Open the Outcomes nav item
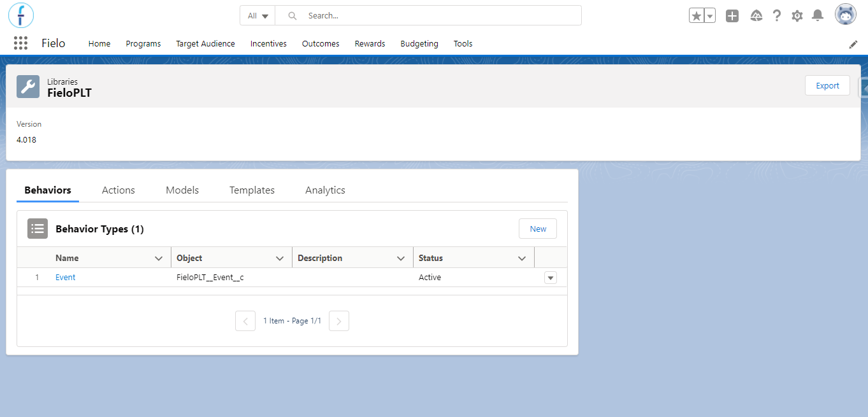 pos(321,44)
